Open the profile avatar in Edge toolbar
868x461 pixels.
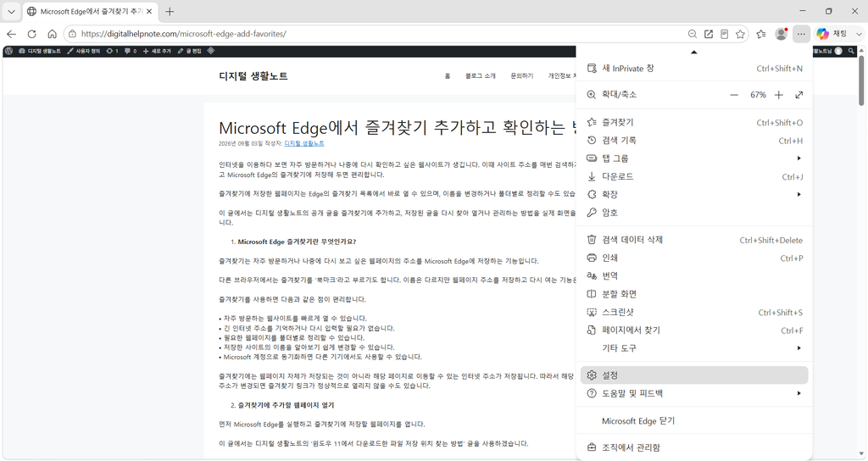(781, 34)
